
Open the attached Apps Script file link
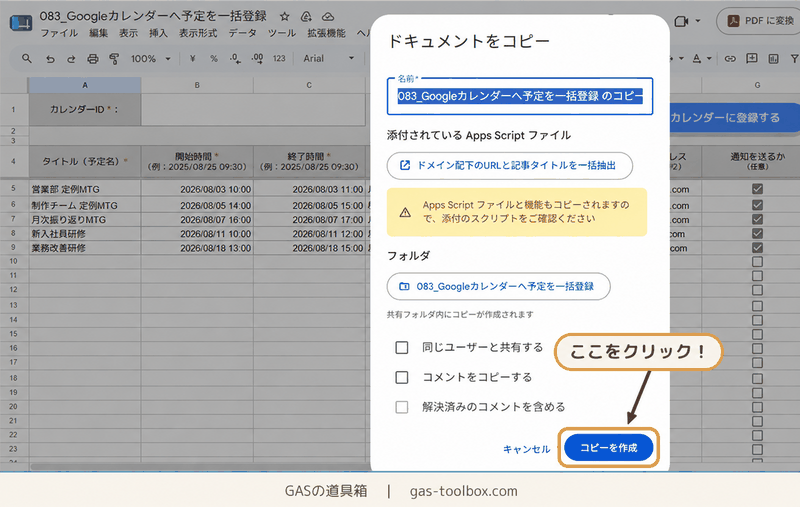coord(510,165)
